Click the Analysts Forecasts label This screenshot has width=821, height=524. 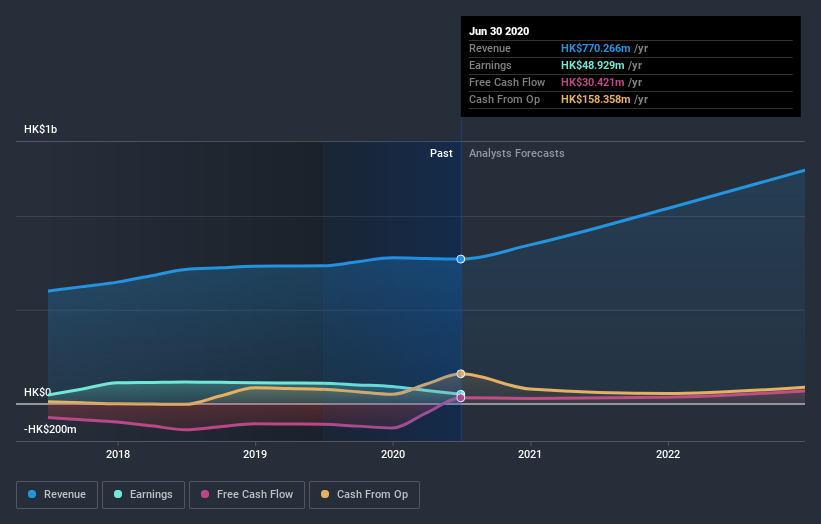(517, 153)
